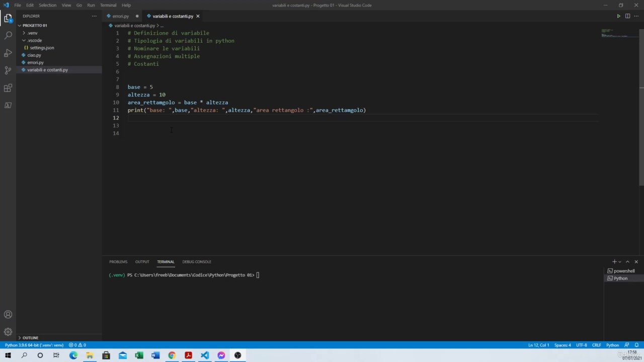Switch to the errori.py editor tab
Screen dimensions: 644x362
click(x=121, y=16)
